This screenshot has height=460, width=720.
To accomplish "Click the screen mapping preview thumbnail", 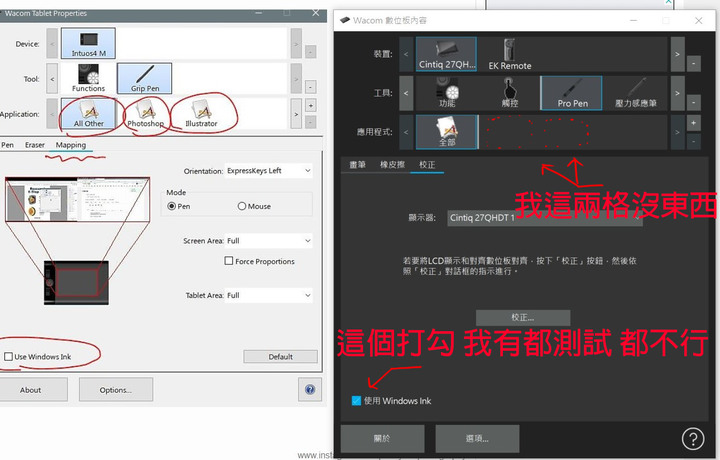I will 77,200.
